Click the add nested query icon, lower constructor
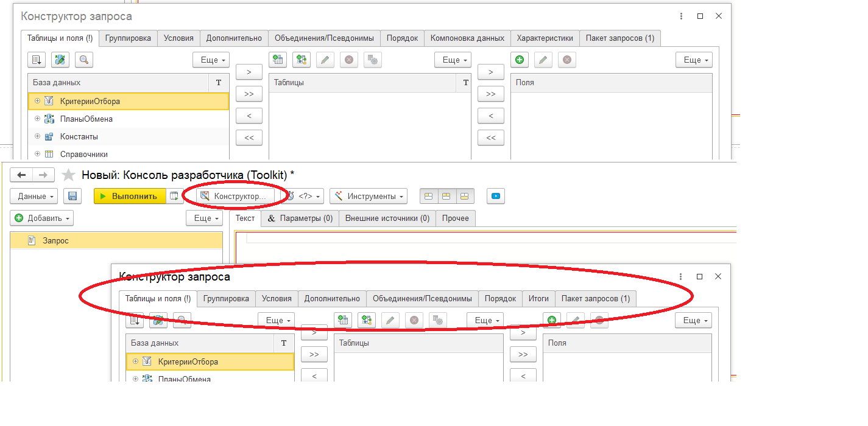 tap(367, 320)
